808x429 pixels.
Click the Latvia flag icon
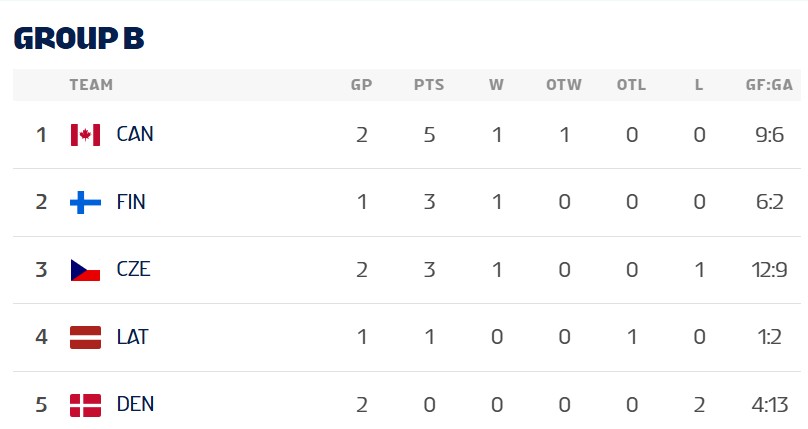click(x=85, y=337)
